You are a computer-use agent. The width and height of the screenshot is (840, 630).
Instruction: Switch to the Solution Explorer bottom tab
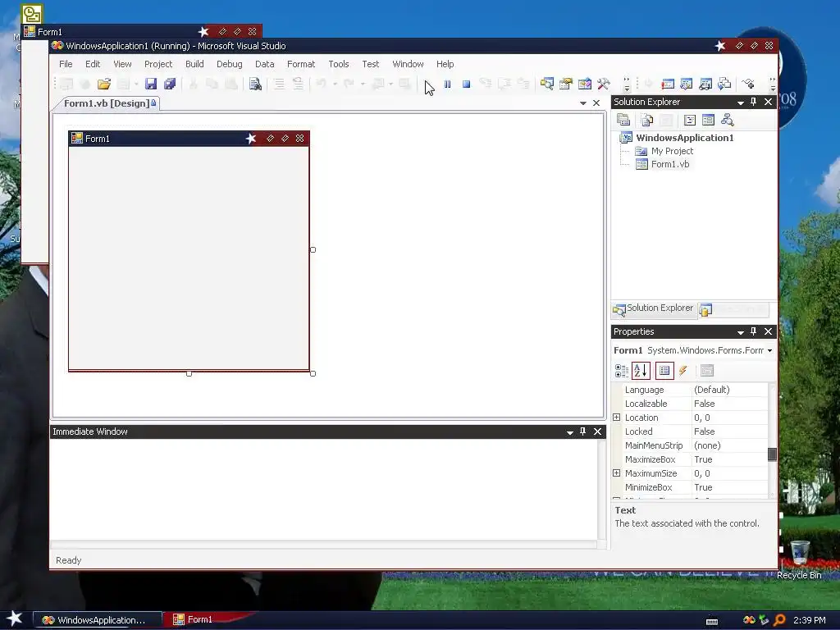point(653,308)
